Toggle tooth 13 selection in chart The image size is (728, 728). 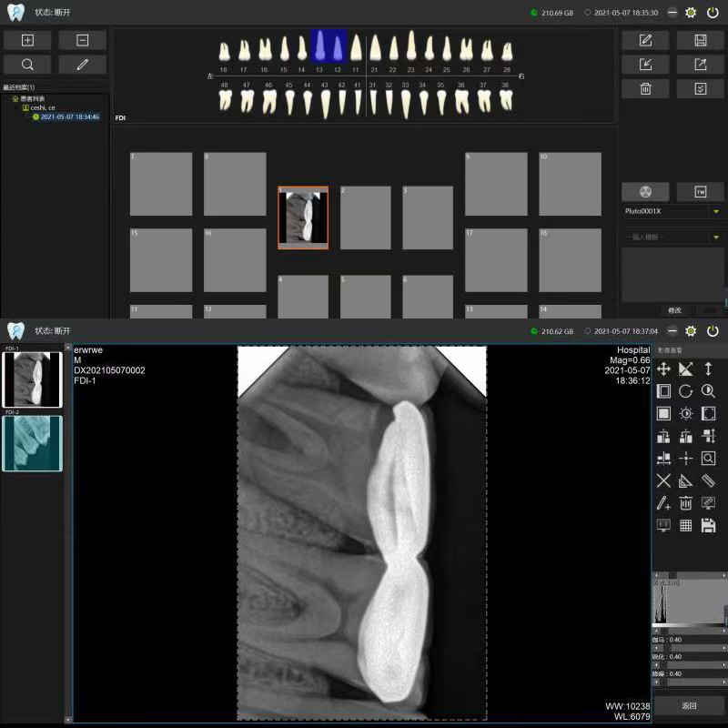tap(319, 50)
